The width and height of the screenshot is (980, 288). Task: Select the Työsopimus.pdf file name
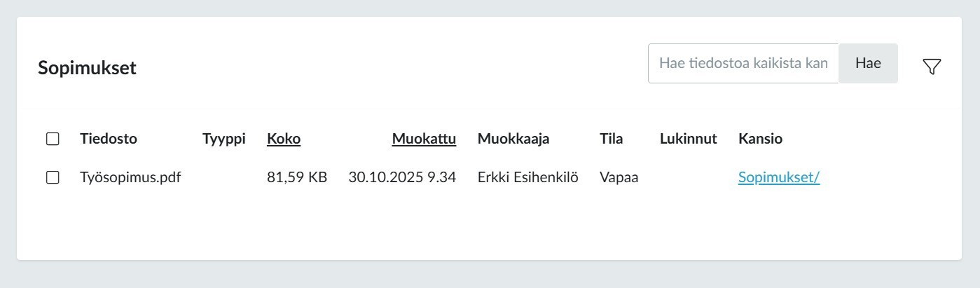pos(130,177)
